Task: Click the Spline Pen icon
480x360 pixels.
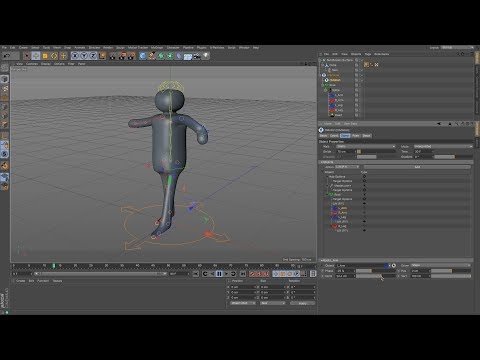Action: coord(152,56)
